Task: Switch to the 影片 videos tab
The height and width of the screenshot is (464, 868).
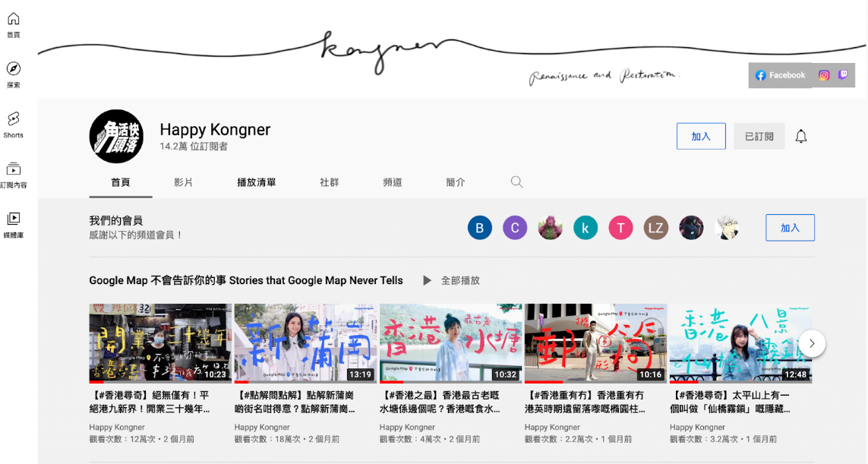Action: [x=183, y=182]
